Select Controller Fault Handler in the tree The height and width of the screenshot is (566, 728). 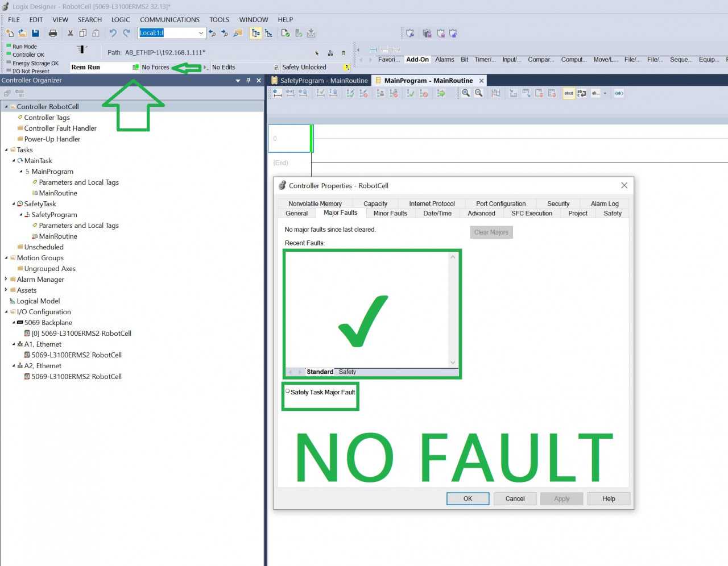point(60,128)
